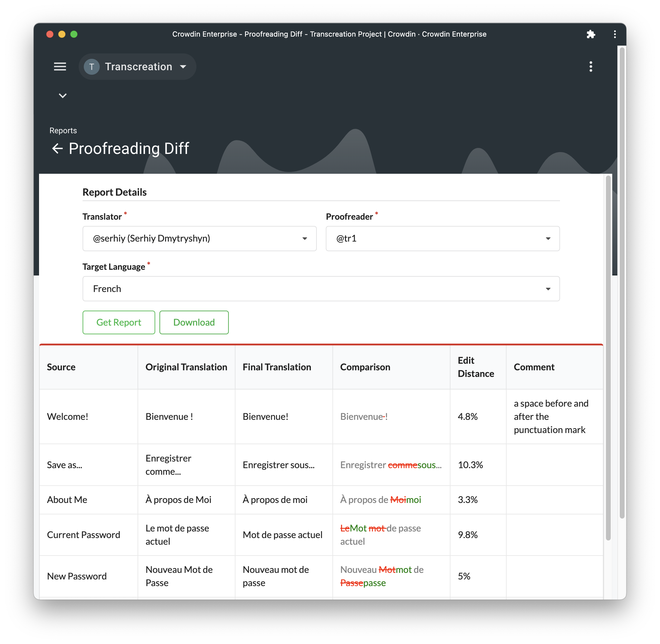
Task: Open the page options kebab menu
Action: pyautogui.click(x=591, y=67)
